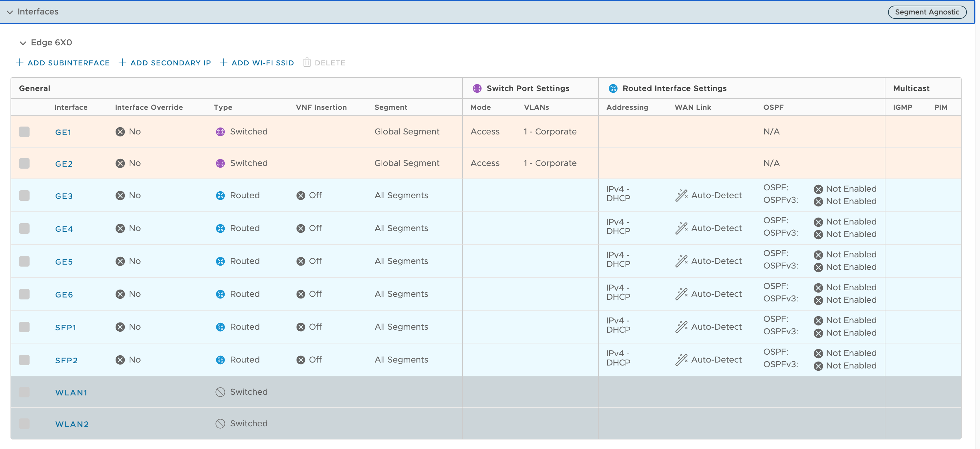This screenshot has height=449, width=980.
Task: Click the VNF Insertion column header
Action: 321,107
